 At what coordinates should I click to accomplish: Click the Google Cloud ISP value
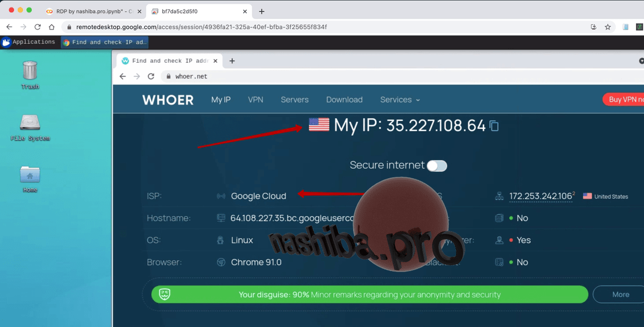tap(259, 197)
